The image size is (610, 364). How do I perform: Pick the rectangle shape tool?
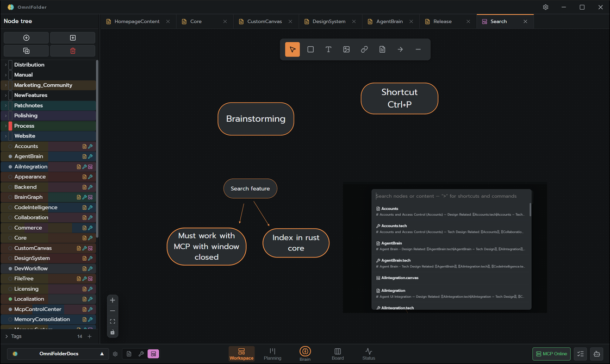tap(310, 49)
